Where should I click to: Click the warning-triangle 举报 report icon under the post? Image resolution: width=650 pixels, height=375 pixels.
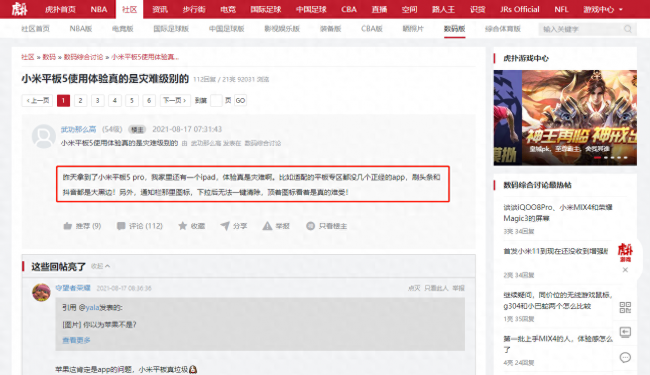pos(267,226)
